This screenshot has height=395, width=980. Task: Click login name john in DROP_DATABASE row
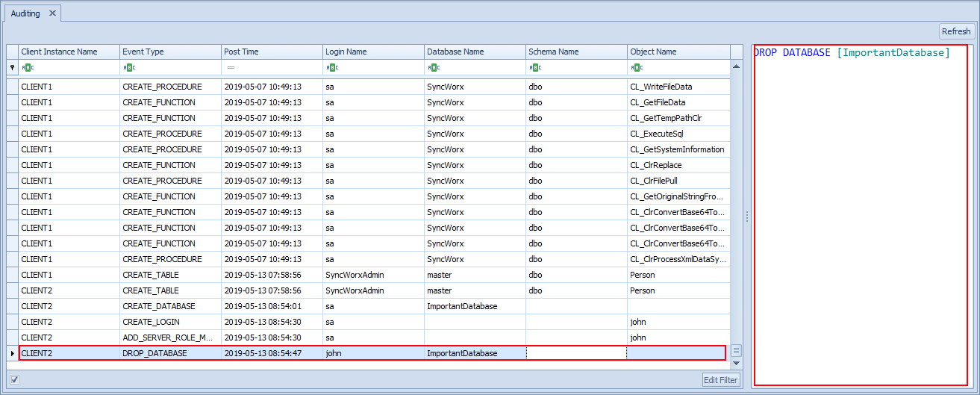pyautogui.click(x=333, y=353)
